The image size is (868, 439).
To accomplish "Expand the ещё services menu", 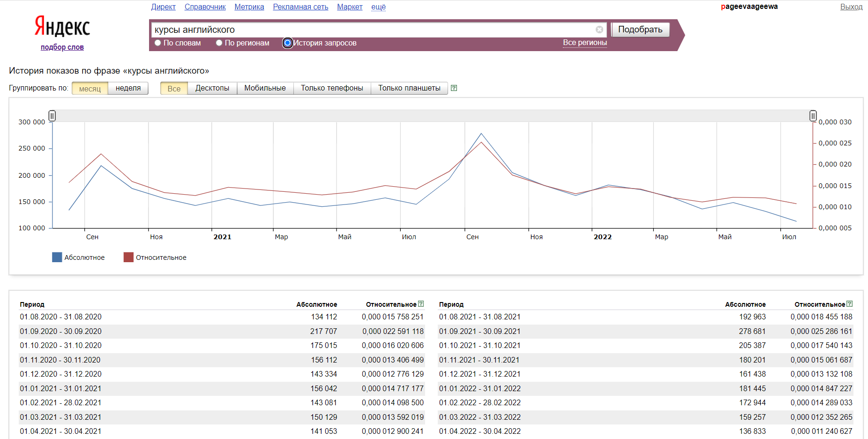I will [378, 7].
